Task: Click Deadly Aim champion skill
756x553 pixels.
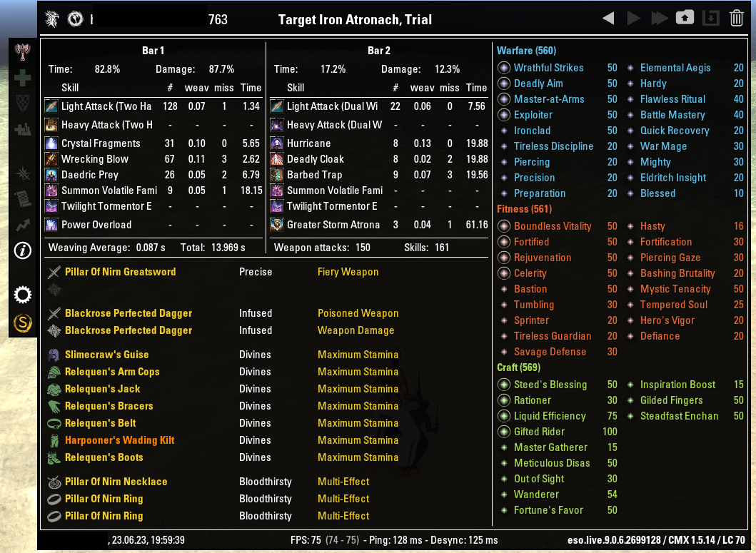Action: [x=538, y=83]
